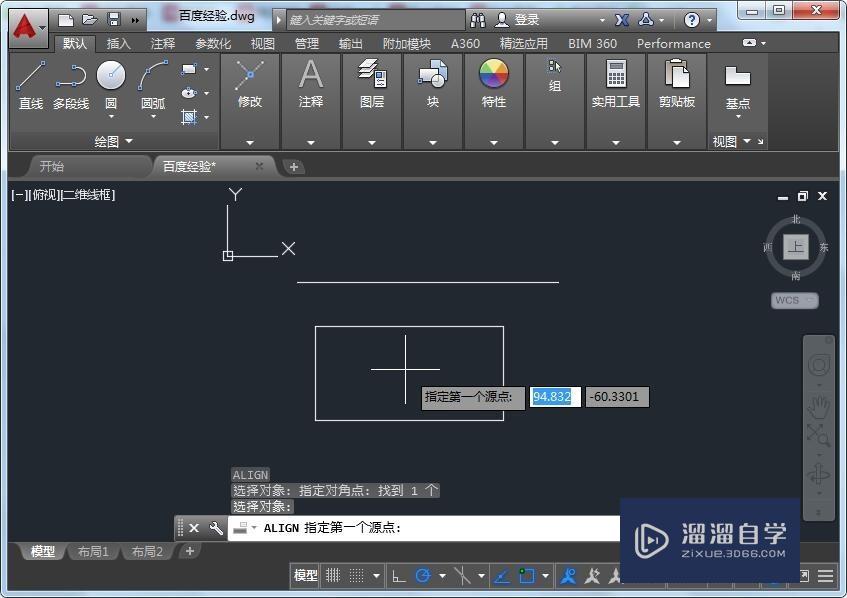Add a new drawing tab with plus
Viewport: 847px width, 598px height.
coord(293,167)
